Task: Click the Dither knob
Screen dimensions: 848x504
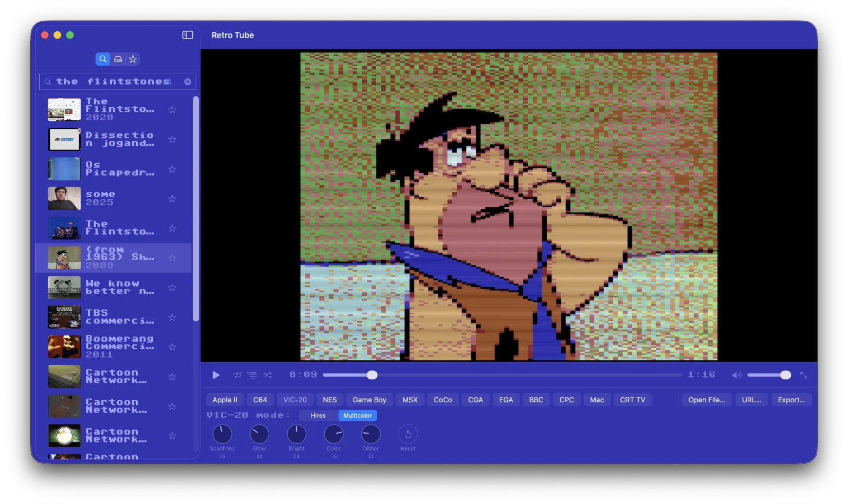Action: pyautogui.click(x=370, y=435)
